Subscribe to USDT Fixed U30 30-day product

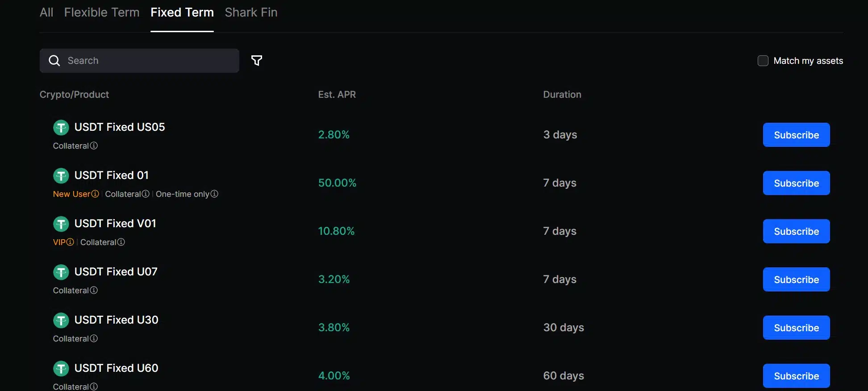pyautogui.click(x=796, y=328)
